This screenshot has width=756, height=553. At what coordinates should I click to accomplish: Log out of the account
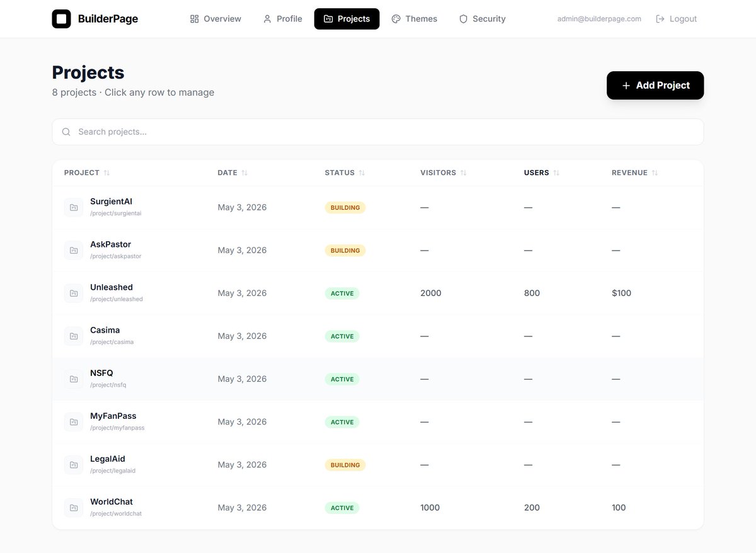pos(677,19)
